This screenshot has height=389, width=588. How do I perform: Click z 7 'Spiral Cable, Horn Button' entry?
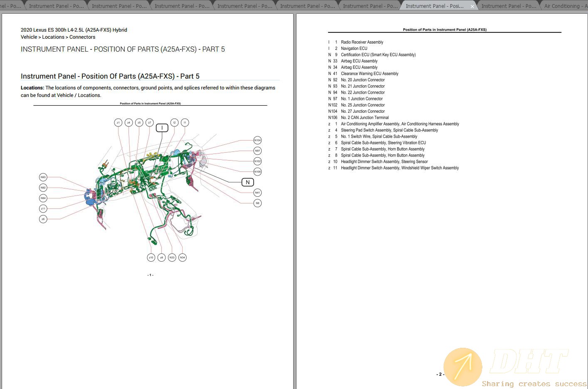coord(383,149)
